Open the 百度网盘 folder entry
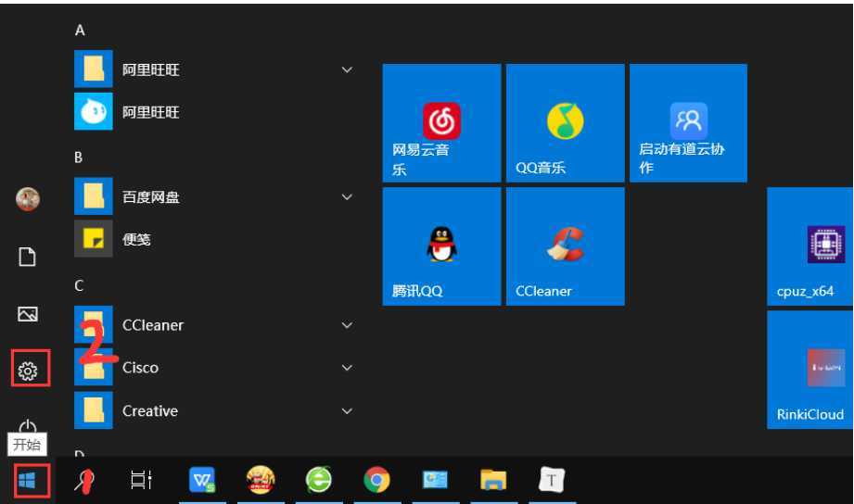Viewport: 854px width, 504px height. click(214, 196)
